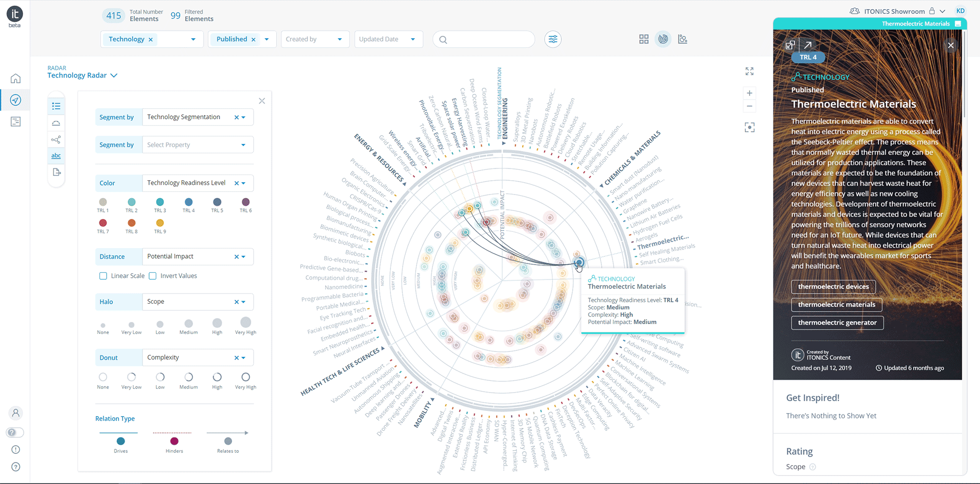Click the export icon in the panel toolbar
This screenshot has width=980, height=484.
(56, 172)
